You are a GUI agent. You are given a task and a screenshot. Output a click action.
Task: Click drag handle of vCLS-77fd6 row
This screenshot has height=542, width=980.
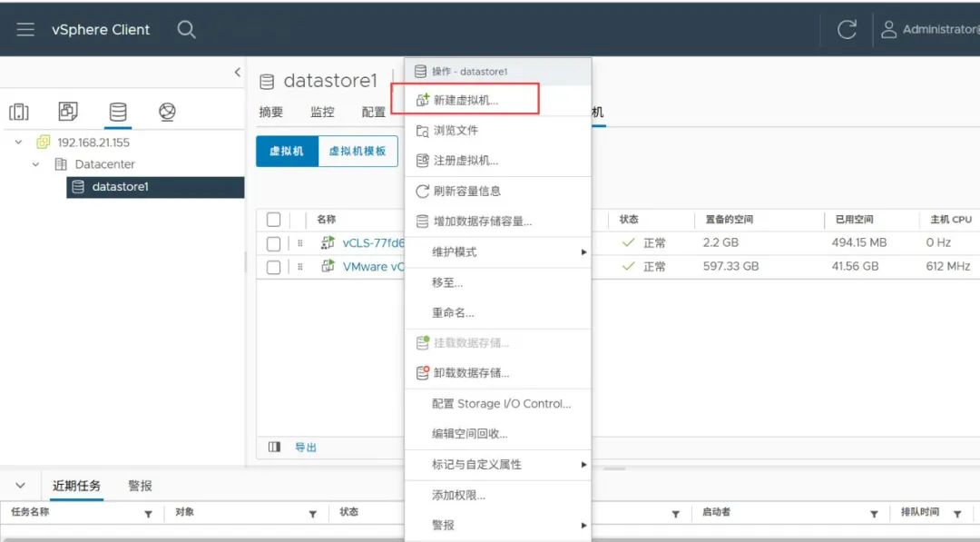(300, 243)
